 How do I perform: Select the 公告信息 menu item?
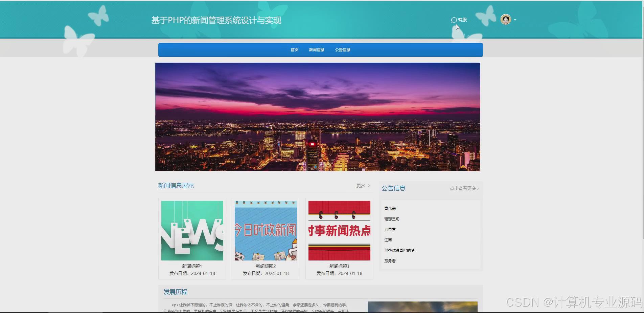(342, 49)
